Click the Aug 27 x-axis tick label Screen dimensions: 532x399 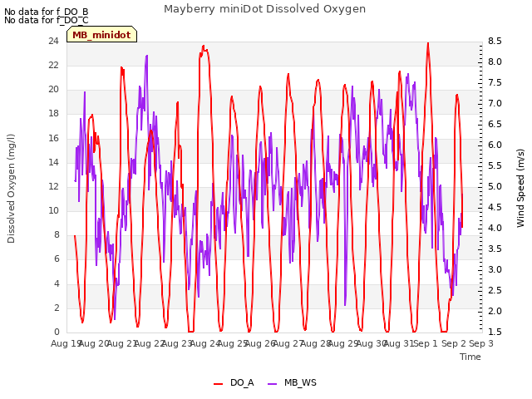pyautogui.click(x=288, y=343)
